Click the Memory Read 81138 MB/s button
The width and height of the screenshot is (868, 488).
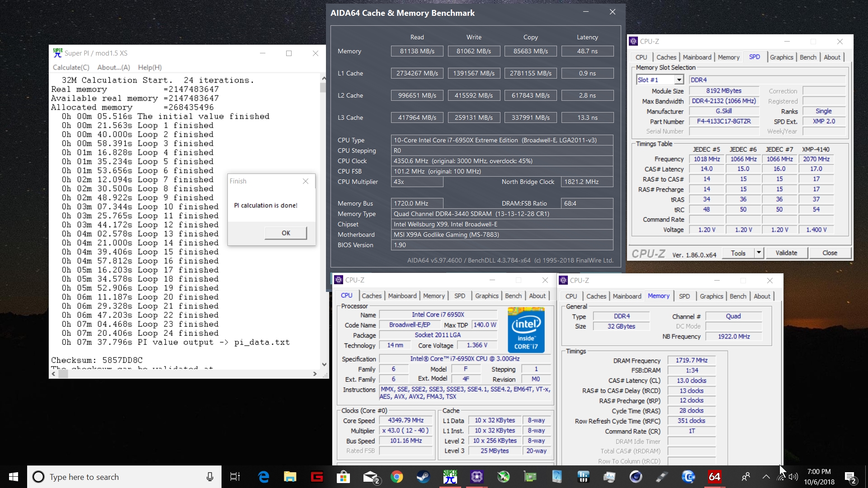417,51
